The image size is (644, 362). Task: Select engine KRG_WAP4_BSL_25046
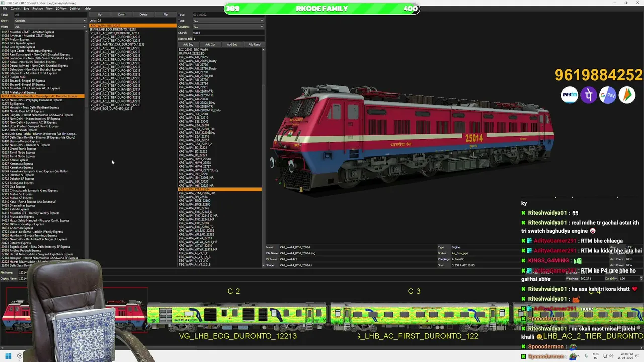tap(220, 122)
